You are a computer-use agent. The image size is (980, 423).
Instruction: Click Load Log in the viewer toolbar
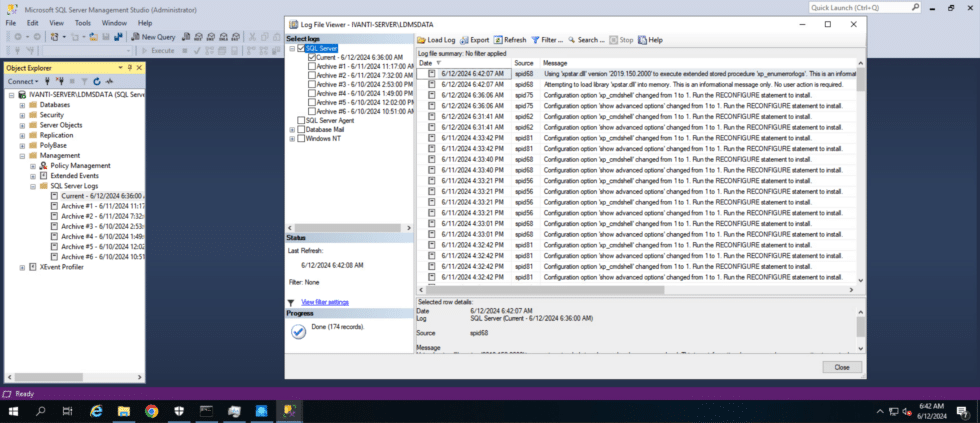pos(437,40)
